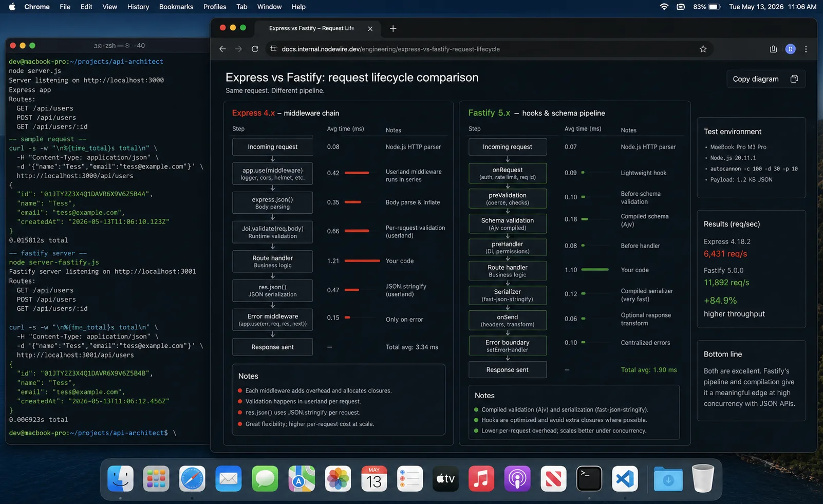Click the '+84.9%' throughput value
The image size is (823, 504).
(720, 301)
